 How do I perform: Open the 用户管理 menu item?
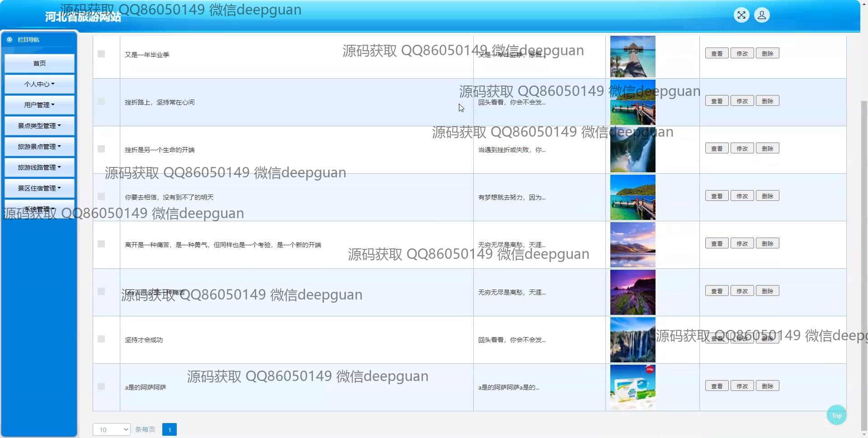[39, 105]
